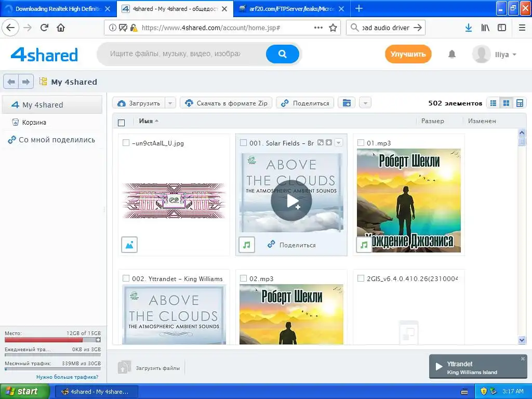Click the plus icon on the storage bar
The image size is (532, 399).
98,340
